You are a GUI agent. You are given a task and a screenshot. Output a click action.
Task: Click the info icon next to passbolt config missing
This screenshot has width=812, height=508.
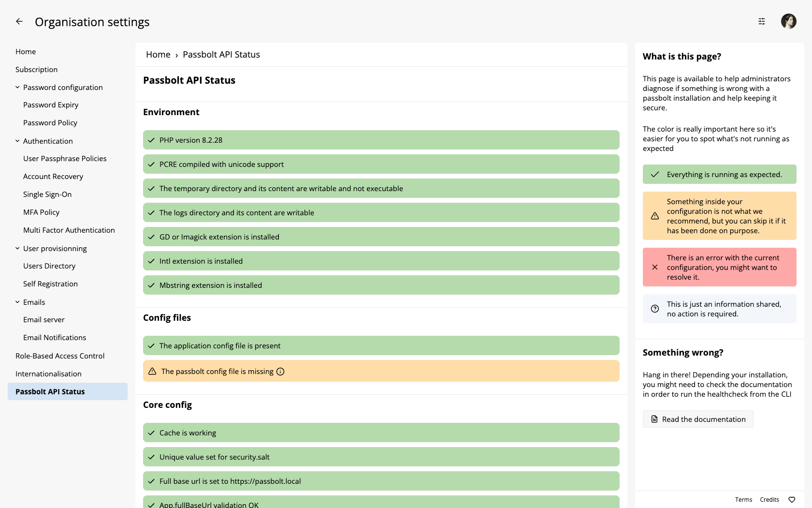coord(280,372)
